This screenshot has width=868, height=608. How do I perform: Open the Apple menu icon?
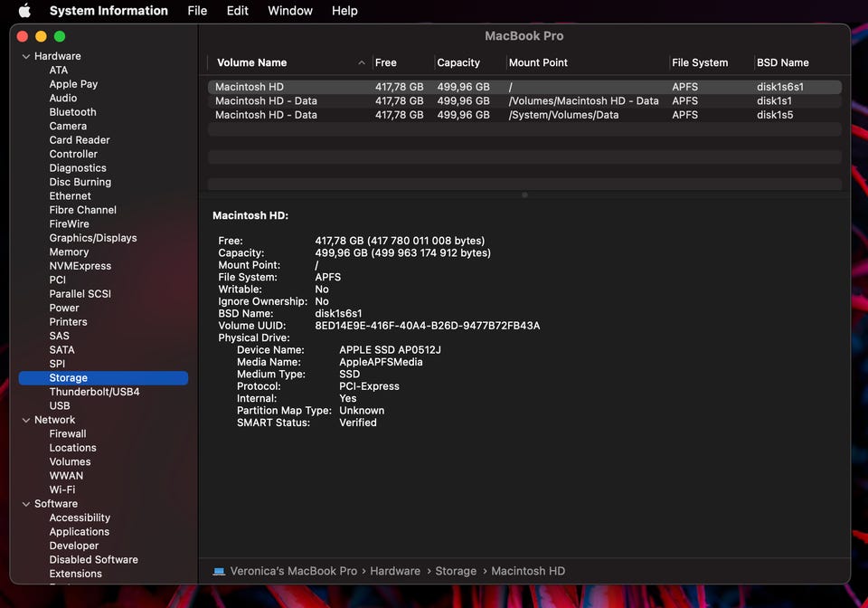click(24, 11)
